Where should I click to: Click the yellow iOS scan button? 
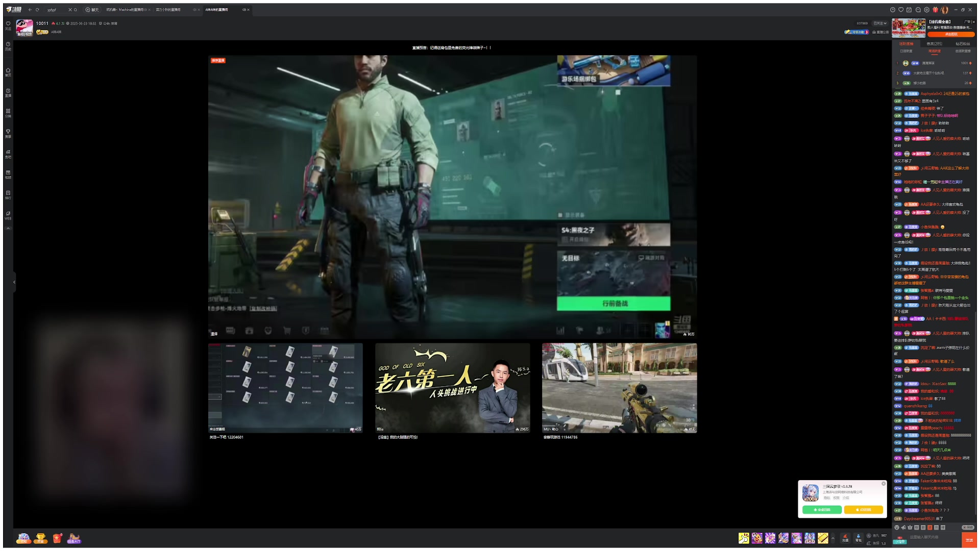click(864, 510)
